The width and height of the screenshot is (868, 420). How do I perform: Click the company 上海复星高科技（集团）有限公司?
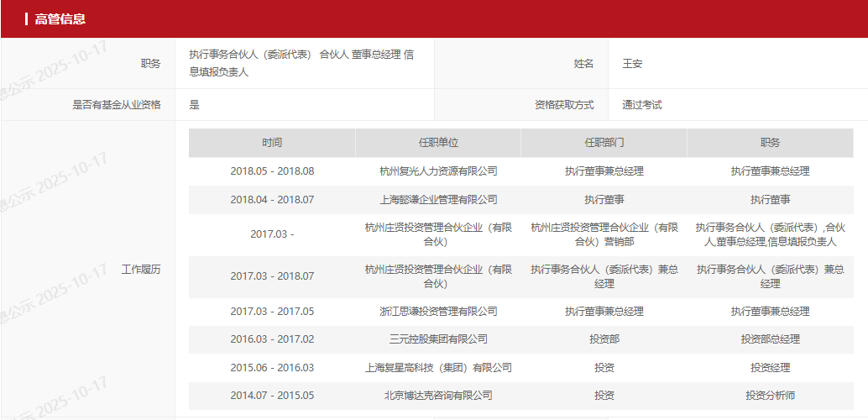point(438,367)
